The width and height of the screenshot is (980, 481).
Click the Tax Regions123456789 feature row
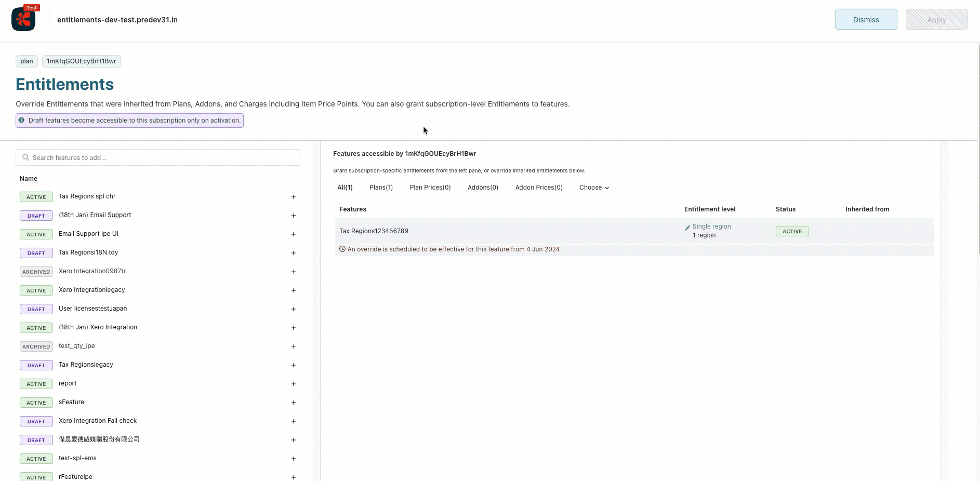tap(374, 231)
